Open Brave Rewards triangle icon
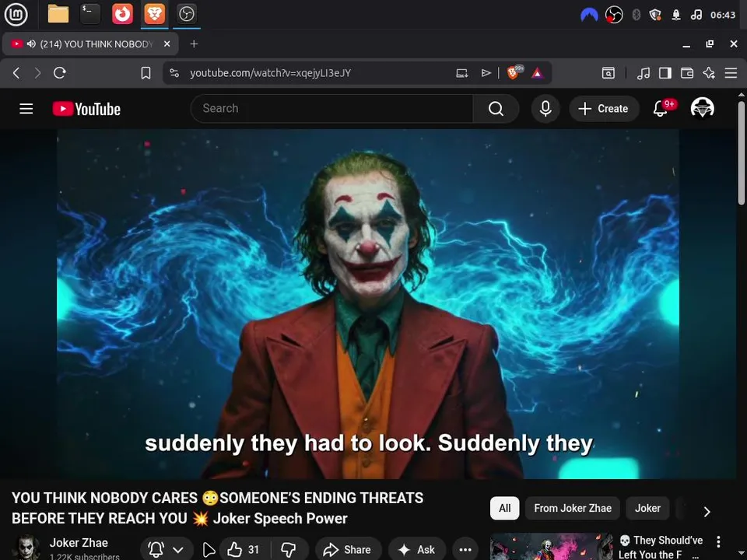Viewport: 747px width, 560px height. [538, 73]
